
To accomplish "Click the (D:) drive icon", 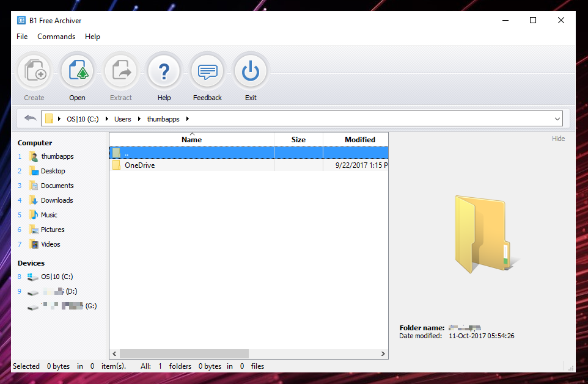I will [x=32, y=292].
